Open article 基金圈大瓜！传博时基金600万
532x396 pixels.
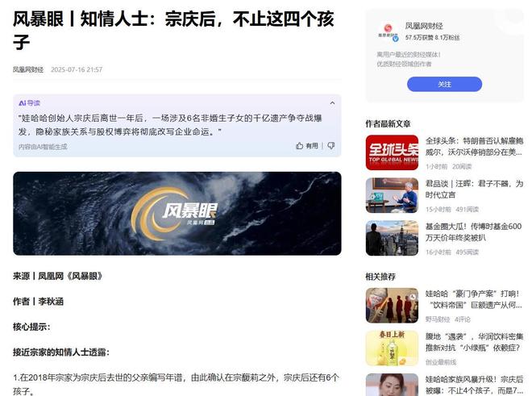474,232
